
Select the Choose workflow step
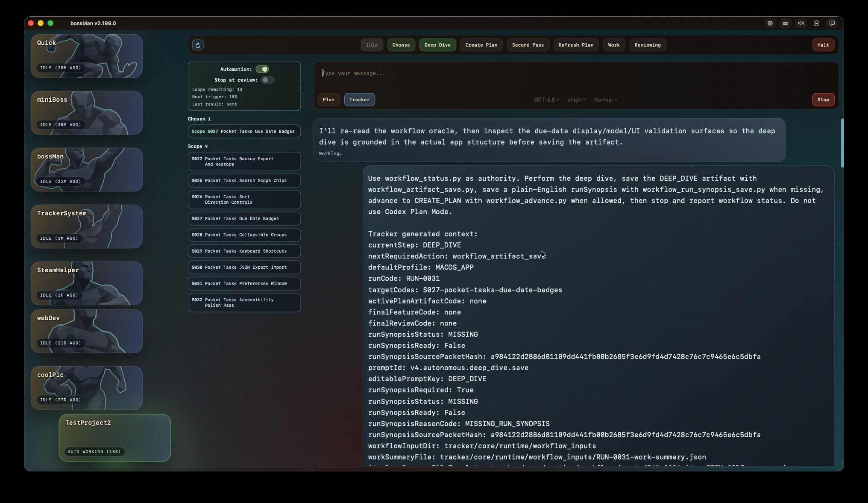401,45
